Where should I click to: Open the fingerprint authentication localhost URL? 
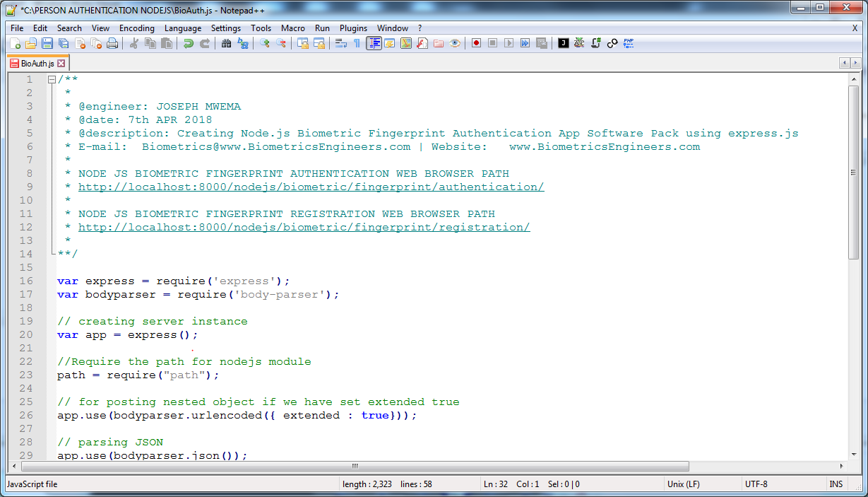tap(311, 187)
